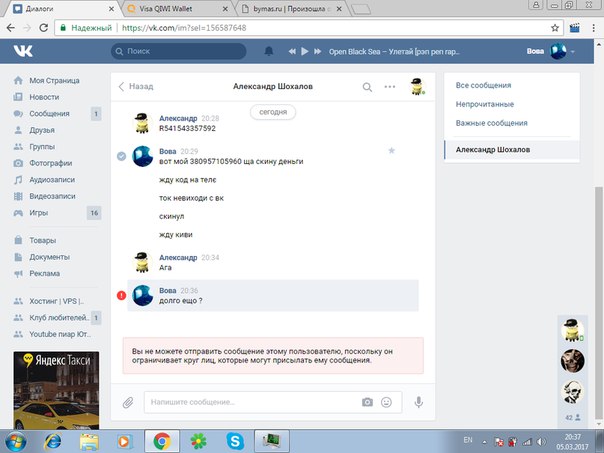Skip to next audio track
Viewport: 604px width, 453px height.
point(305,50)
